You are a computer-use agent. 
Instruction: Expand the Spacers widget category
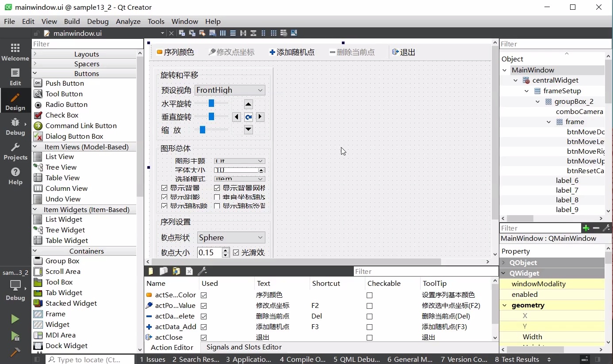(x=35, y=64)
